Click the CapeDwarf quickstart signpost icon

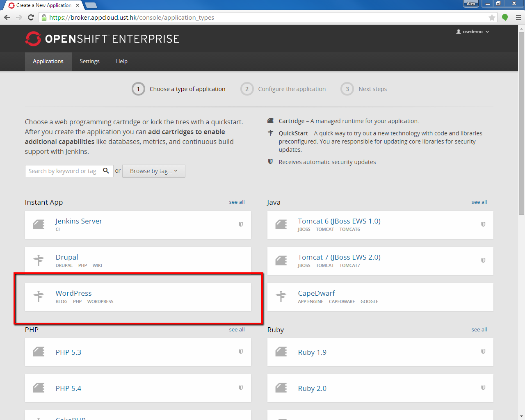click(x=281, y=297)
